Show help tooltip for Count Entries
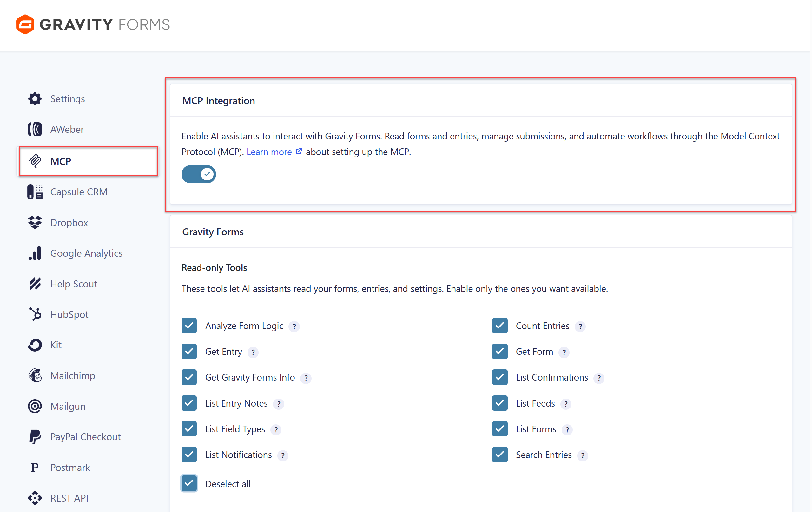Viewport: 812px width, 512px height. 580,327
